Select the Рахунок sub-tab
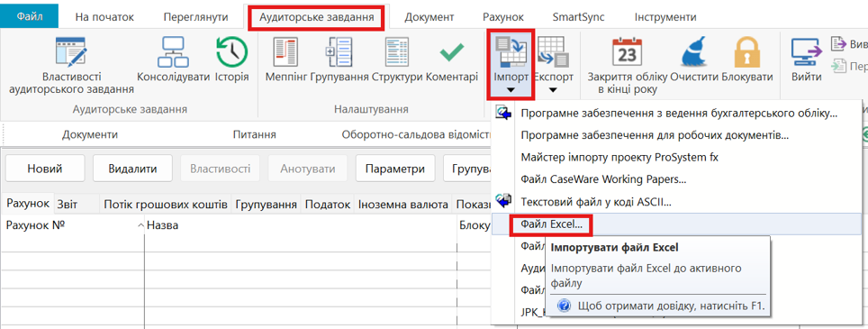868x329 pixels. (27, 205)
